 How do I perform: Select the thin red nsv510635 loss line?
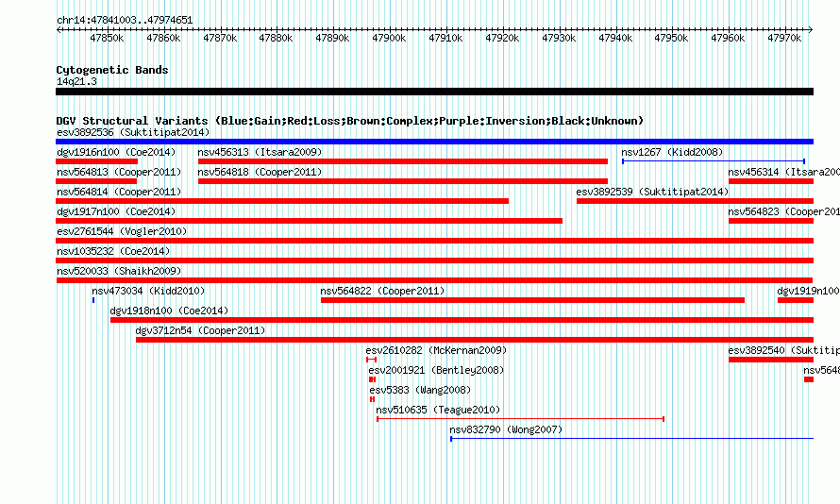521,419
